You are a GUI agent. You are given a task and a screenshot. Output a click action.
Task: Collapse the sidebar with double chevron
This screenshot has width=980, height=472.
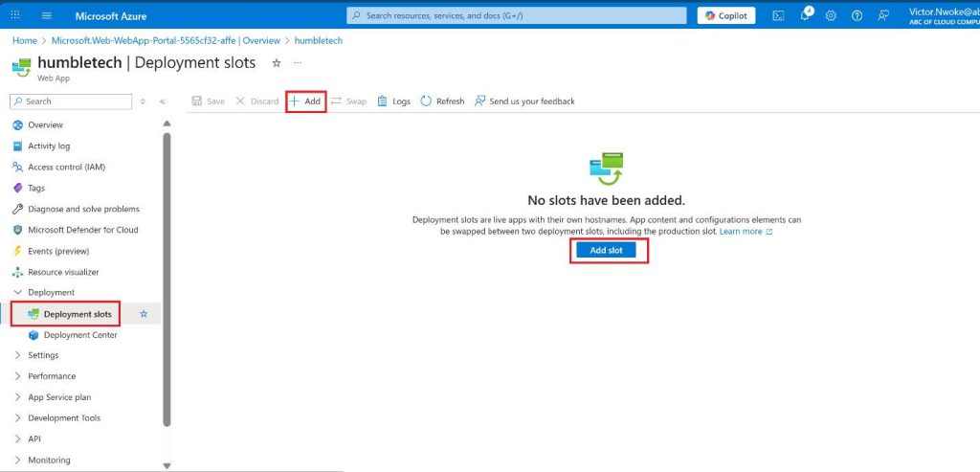pos(163,101)
